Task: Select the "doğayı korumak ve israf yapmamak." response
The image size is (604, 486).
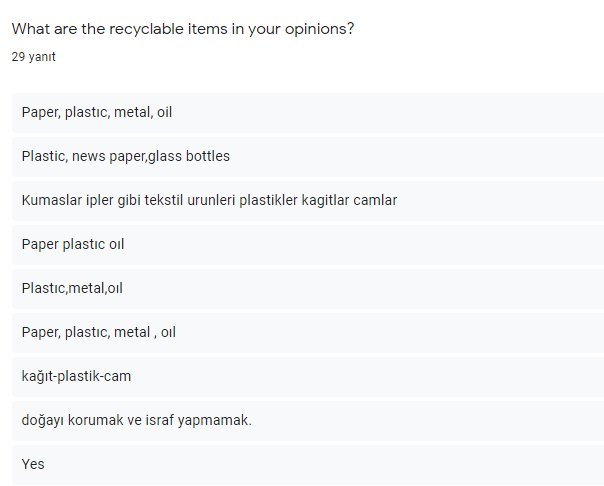Action: click(x=136, y=420)
